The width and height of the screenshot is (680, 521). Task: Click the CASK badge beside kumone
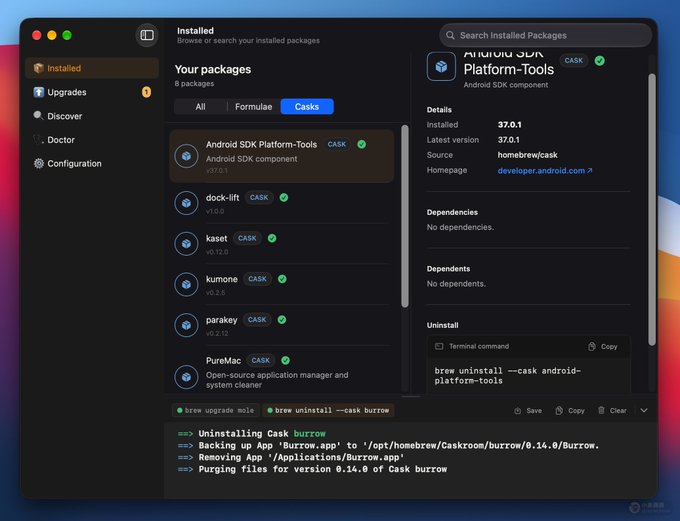(257, 279)
